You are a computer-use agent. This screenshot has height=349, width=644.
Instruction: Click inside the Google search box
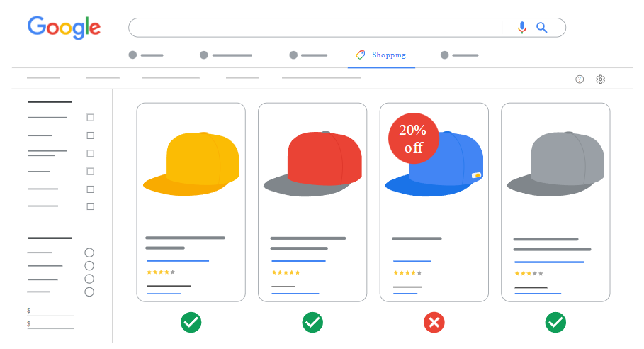(x=315, y=28)
